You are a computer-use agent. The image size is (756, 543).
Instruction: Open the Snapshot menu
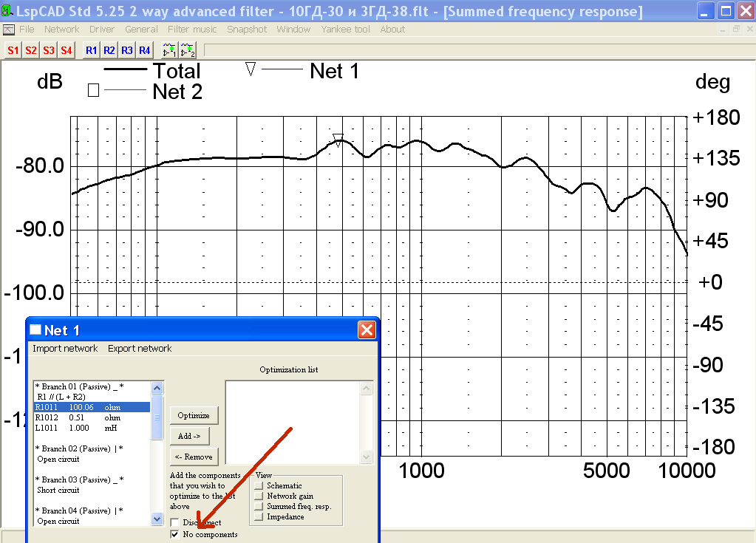point(247,30)
